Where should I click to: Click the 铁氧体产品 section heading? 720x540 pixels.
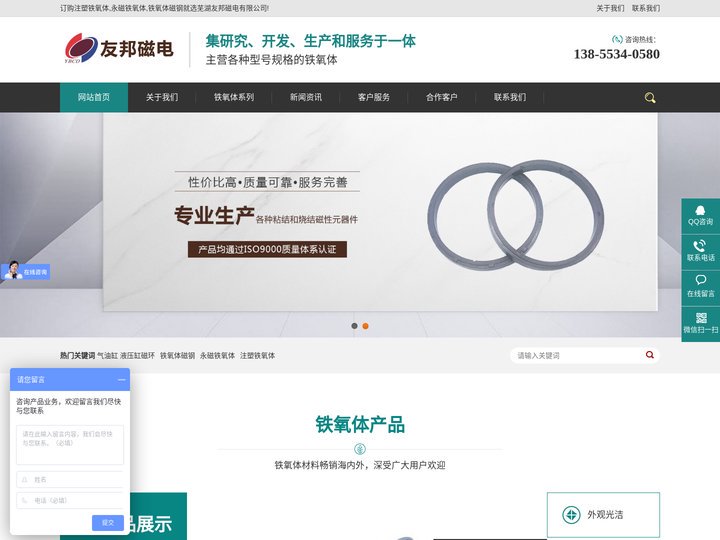(360, 424)
